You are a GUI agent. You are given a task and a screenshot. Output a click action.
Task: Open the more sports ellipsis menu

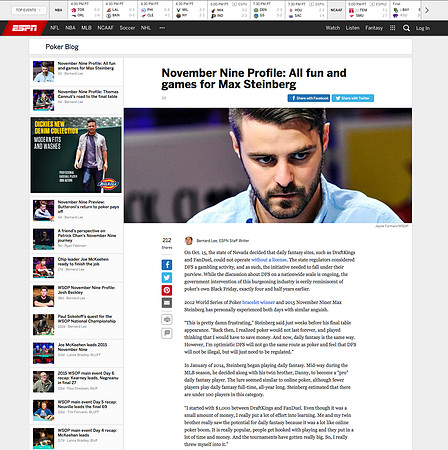162,28
